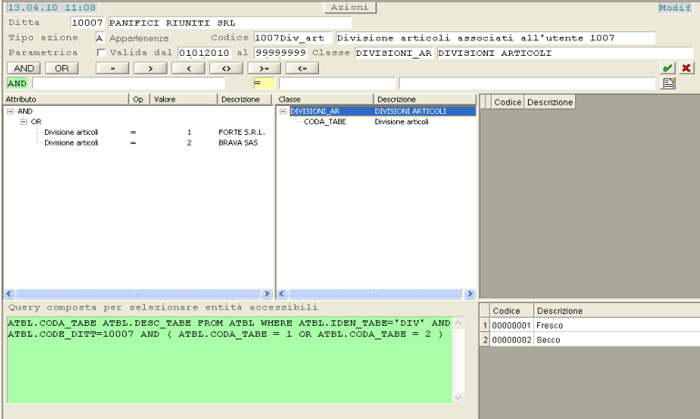Viewport: 700px width, 419px height.
Task: Select the Fresco row in results table
Action: point(550,325)
